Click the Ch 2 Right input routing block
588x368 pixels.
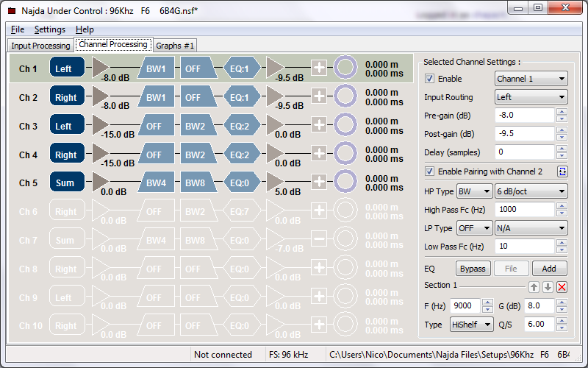pos(67,96)
